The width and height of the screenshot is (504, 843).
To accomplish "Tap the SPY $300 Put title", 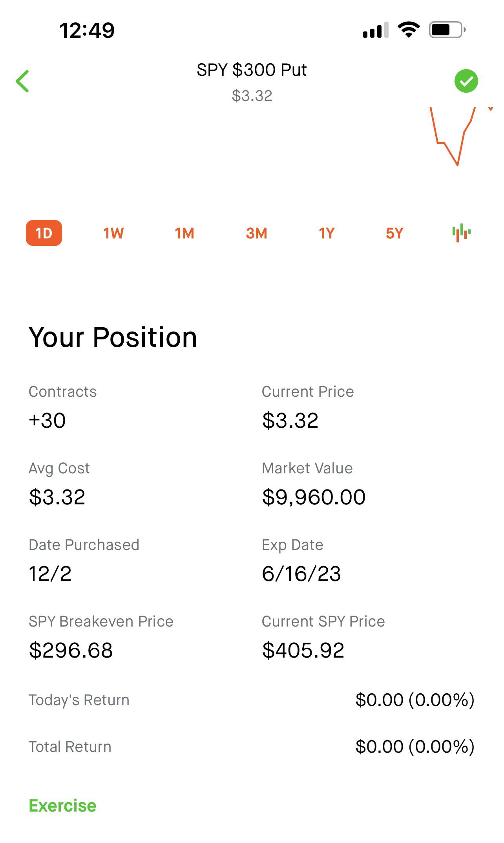I will tap(252, 70).
